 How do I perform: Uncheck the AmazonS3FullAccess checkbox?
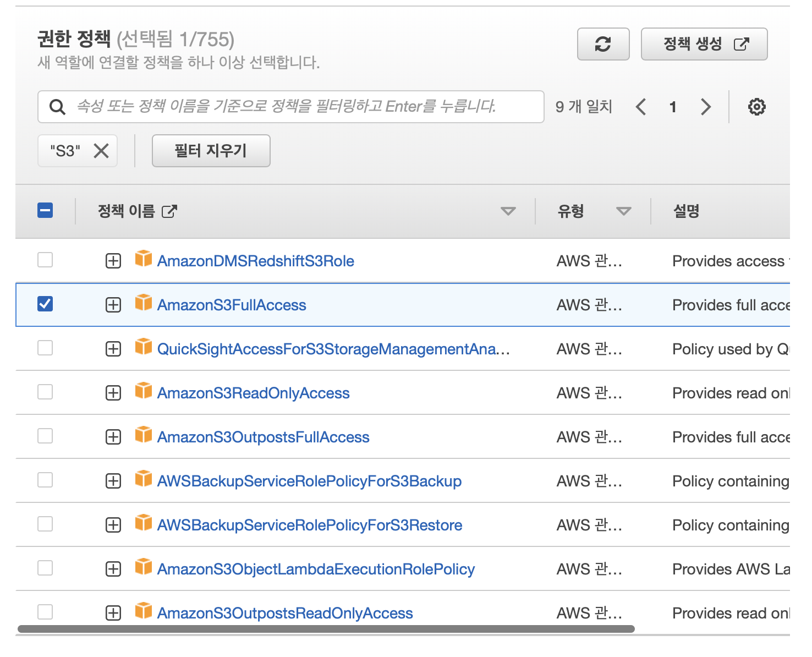coord(45,304)
